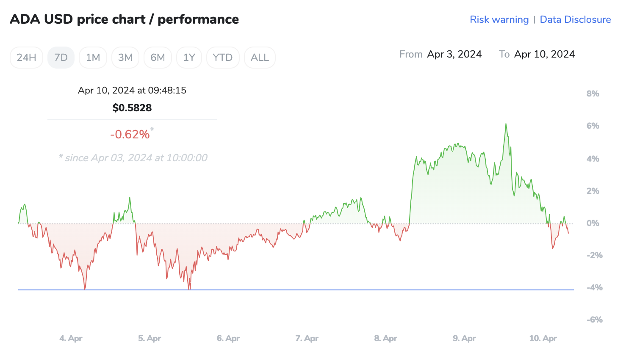This screenshot has width=626, height=364.
Task: Select the 3M range button
Action: click(x=125, y=58)
